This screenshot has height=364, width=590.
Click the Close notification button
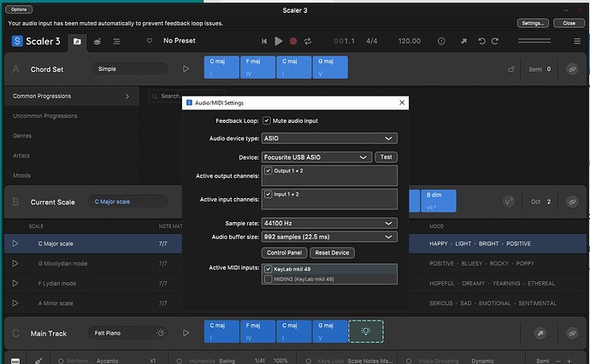pos(569,23)
